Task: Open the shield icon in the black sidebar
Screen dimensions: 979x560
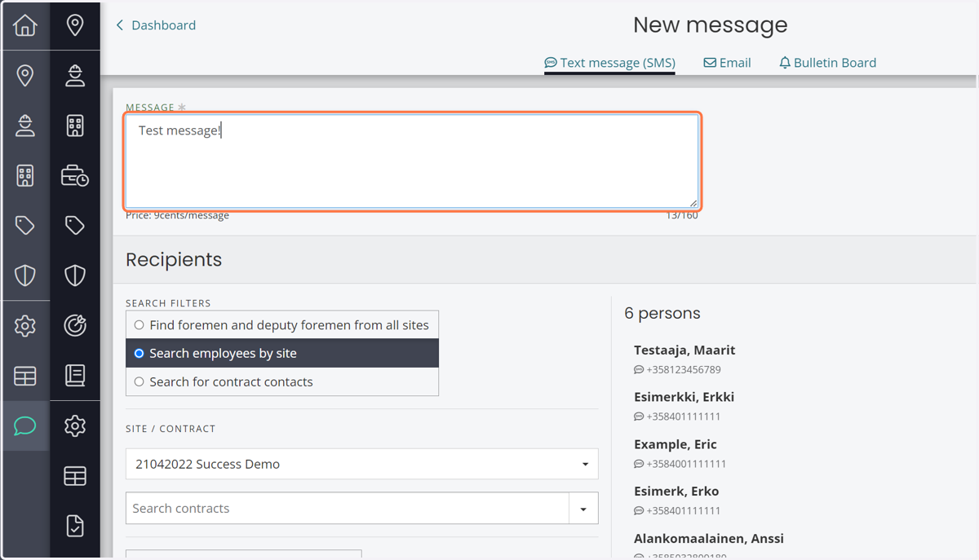Action: 75,276
